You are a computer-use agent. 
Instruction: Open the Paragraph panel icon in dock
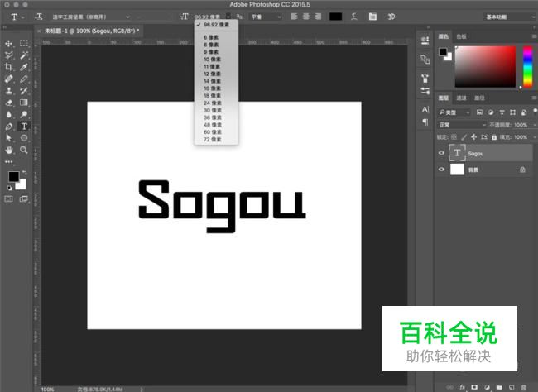[x=425, y=122]
